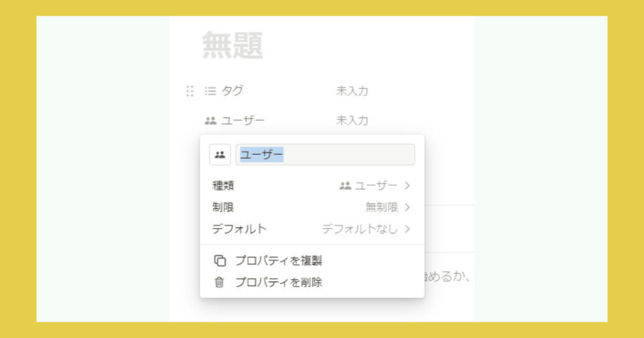Image resolution: width=644 pixels, height=338 pixels.
Task: Click the list icon next to タグ
Action: [x=211, y=91]
